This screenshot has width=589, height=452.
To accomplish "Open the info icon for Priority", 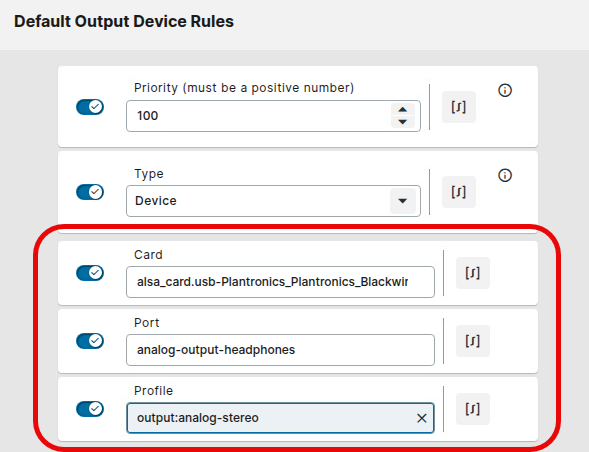I will tap(505, 90).
